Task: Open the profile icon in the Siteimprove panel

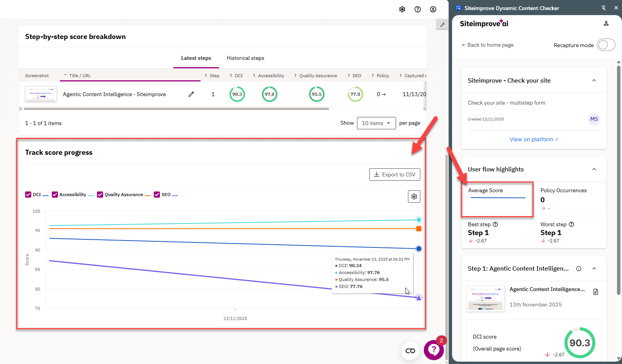Action: pyautogui.click(x=606, y=24)
